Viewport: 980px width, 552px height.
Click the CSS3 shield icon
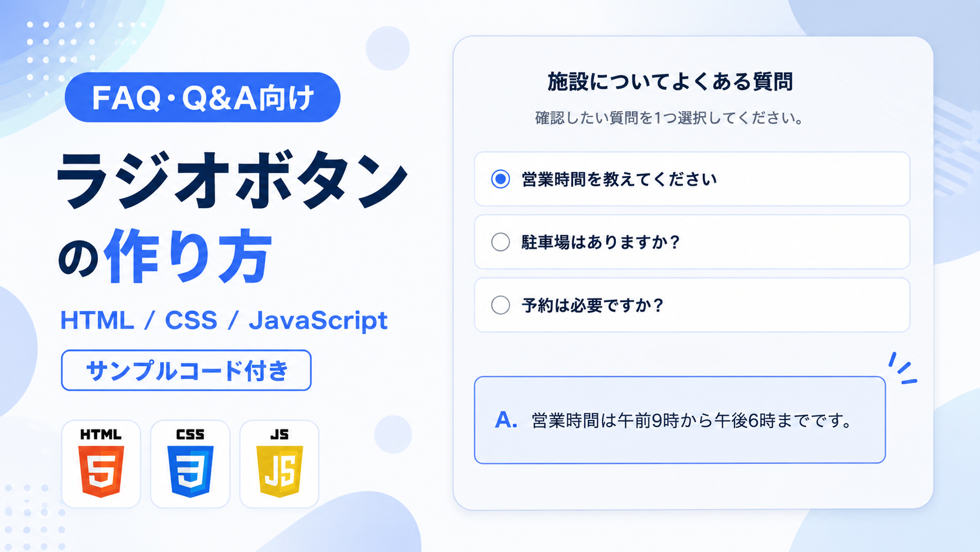click(x=190, y=464)
